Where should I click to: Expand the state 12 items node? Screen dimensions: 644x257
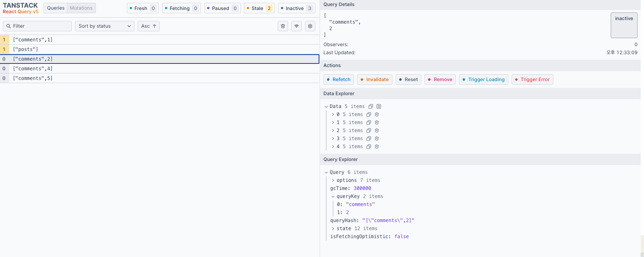point(354,228)
